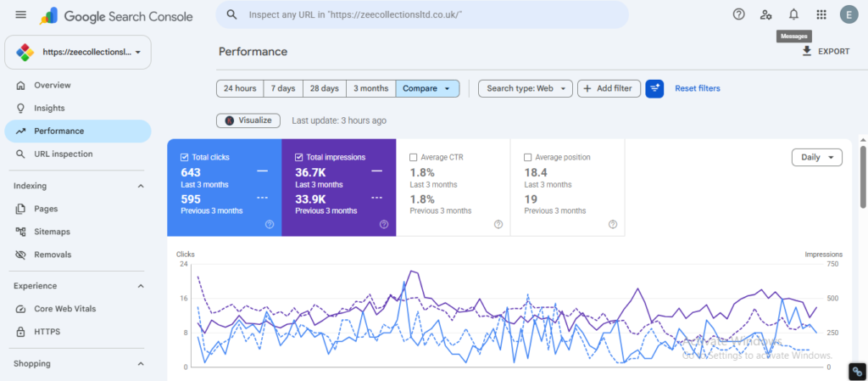The image size is (868, 381).
Task: Select the 24 hours date range
Action: [240, 88]
